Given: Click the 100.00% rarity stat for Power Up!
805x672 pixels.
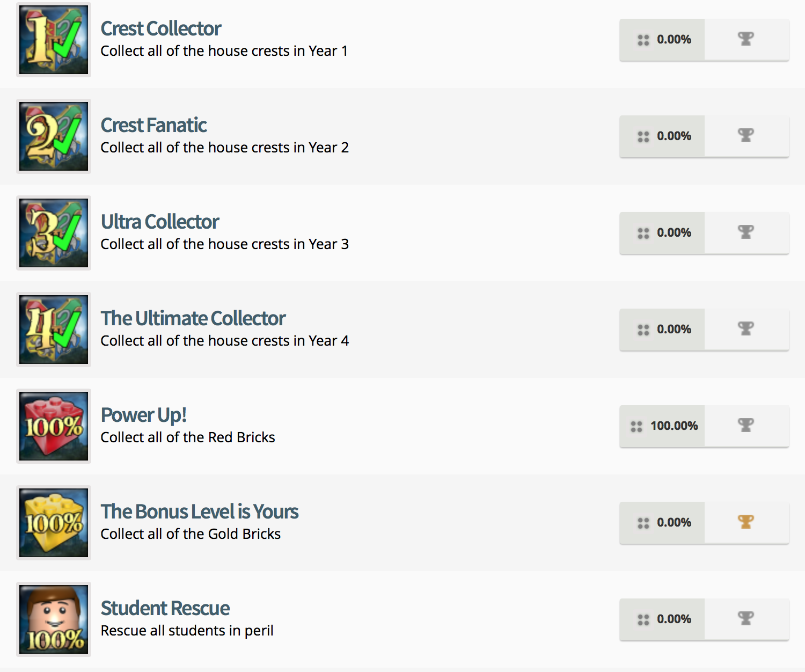Looking at the screenshot, I should coord(674,426).
